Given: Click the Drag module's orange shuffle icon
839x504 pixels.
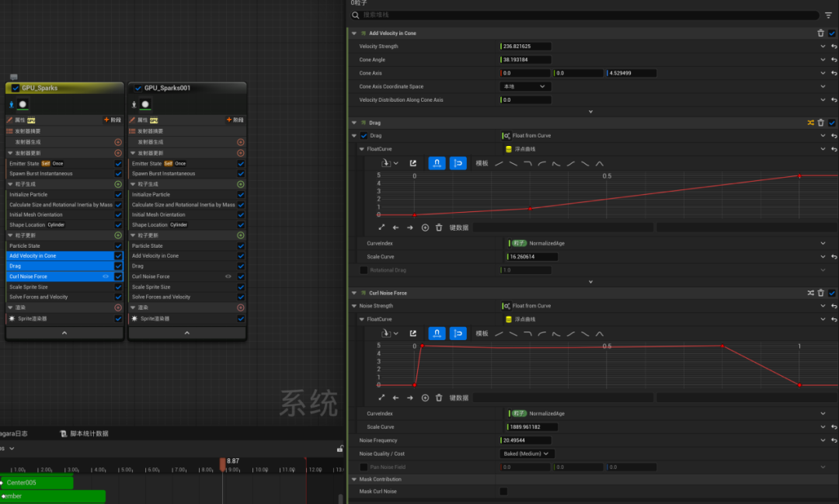Looking at the screenshot, I should pyautogui.click(x=810, y=123).
